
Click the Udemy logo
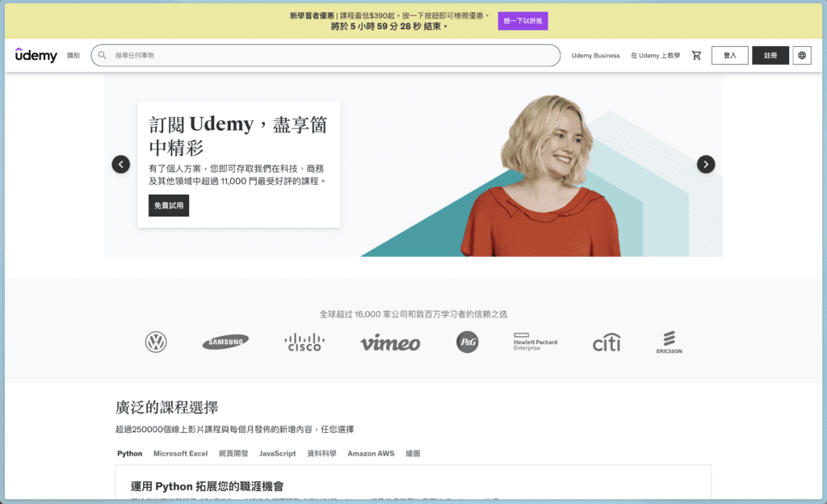pos(35,55)
